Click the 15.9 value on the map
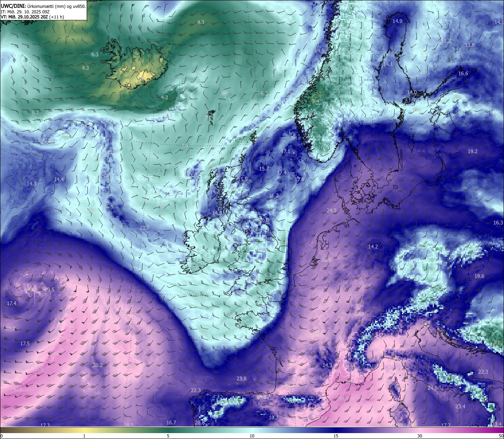 pyautogui.click(x=243, y=180)
